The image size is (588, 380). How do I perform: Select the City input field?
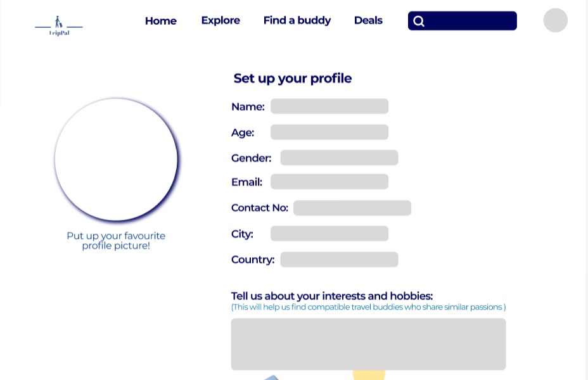pos(328,233)
